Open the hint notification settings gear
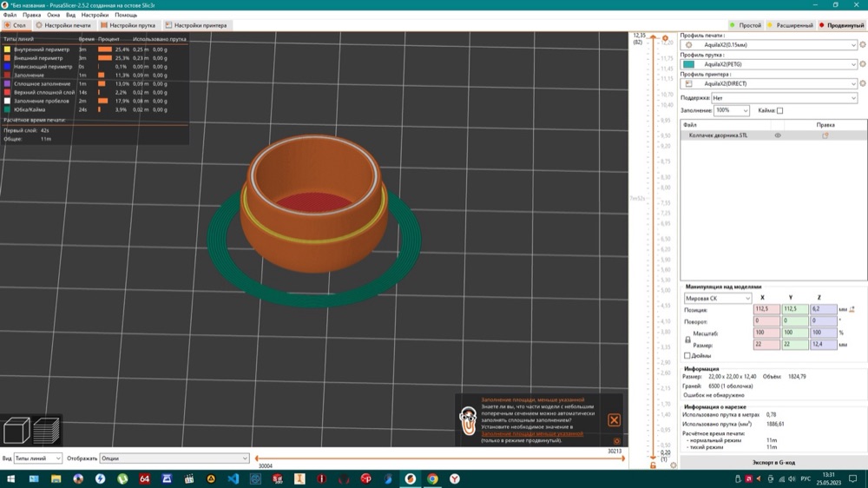The image size is (868, 488). 616,441
